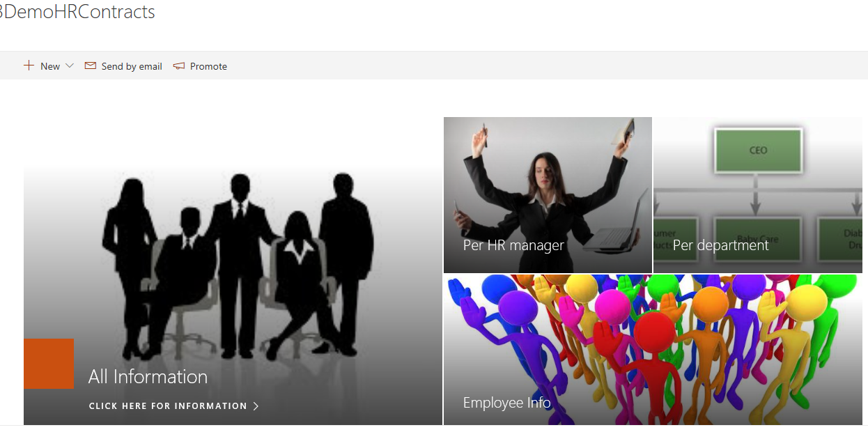The image size is (868, 432).
Task: Click the Promote command text
Action: click(x=208, y=66)
